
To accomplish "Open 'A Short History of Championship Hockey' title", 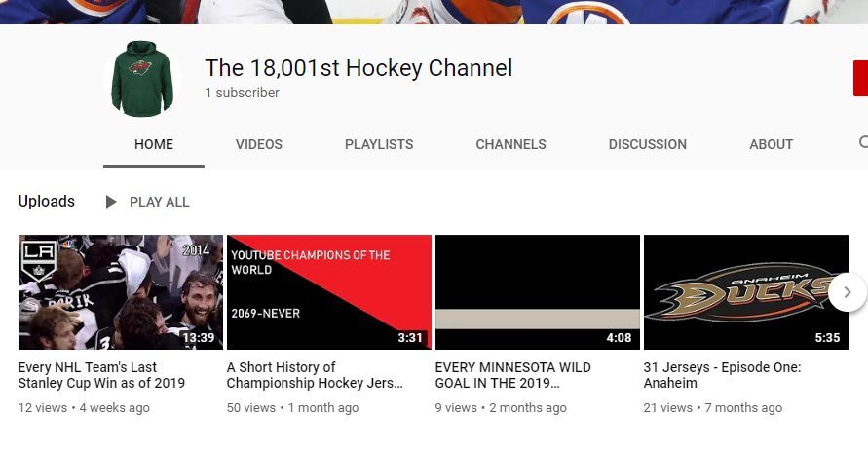I will coord(315,375).
